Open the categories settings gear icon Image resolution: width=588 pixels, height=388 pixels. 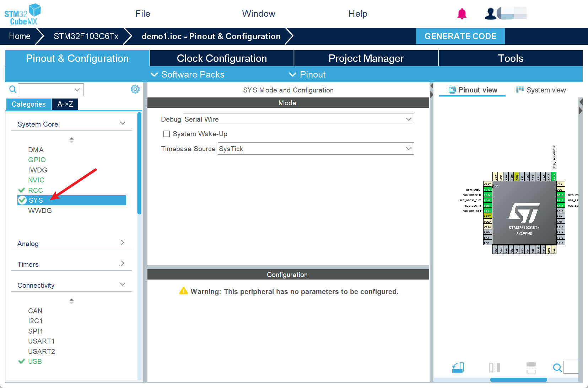point(135,89)
